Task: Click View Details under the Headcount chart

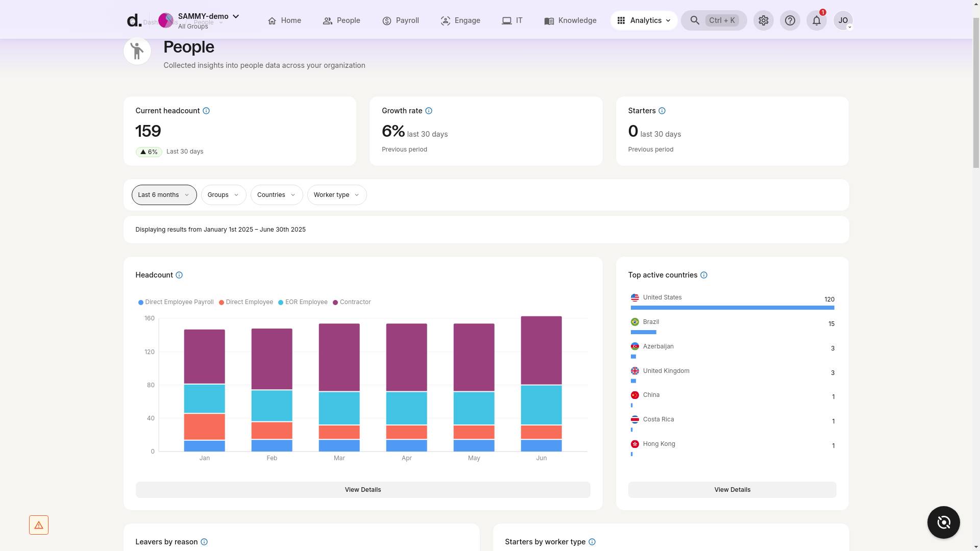Action: 362,489
